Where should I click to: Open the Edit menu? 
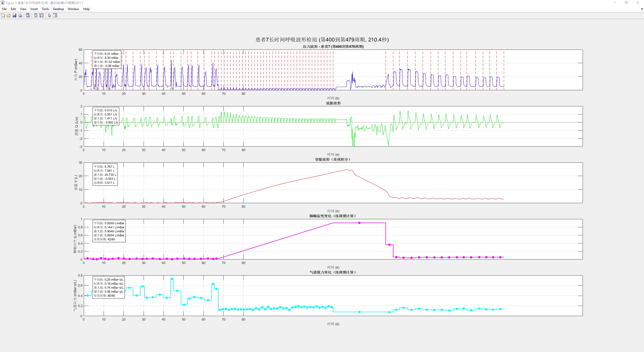point(13,9)
